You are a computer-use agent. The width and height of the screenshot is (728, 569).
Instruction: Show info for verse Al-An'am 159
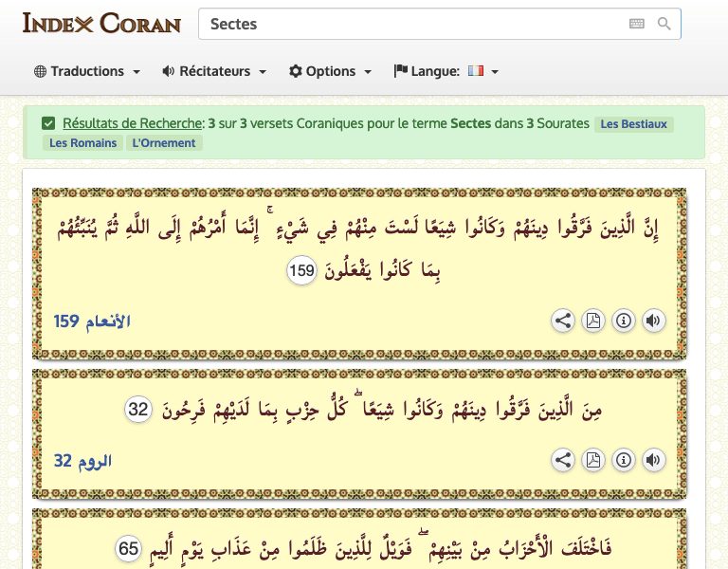tap(624, 321)
